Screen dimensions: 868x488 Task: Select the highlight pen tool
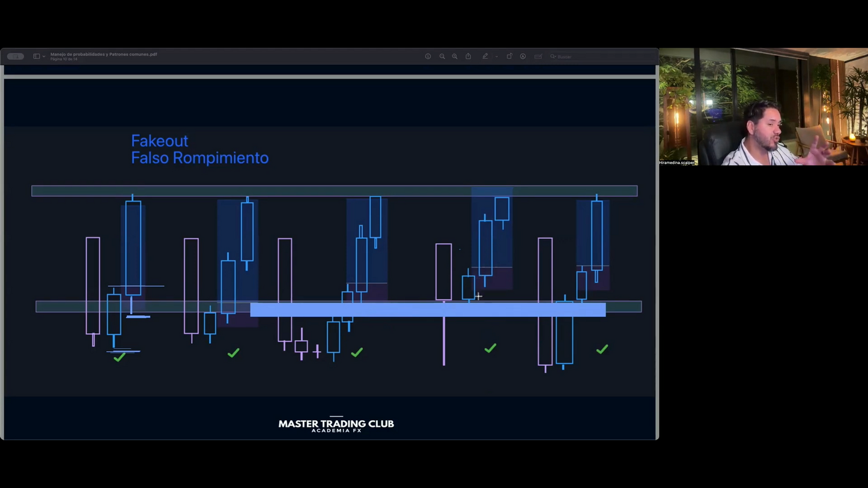coord(485,56)
